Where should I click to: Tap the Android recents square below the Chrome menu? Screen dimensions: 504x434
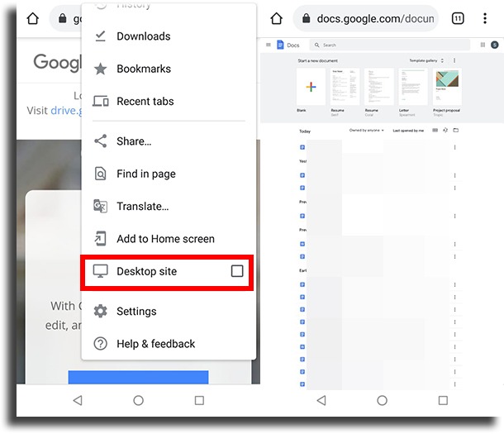point(199,400)
